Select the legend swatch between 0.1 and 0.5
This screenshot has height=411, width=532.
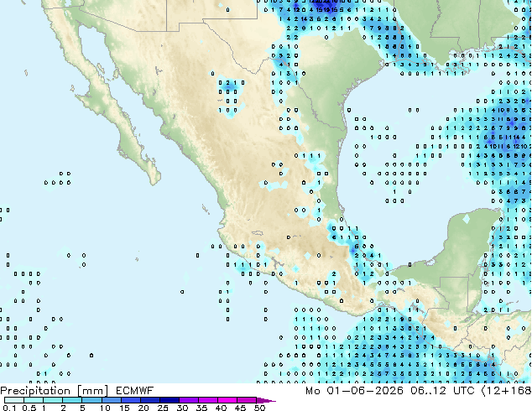14,400
